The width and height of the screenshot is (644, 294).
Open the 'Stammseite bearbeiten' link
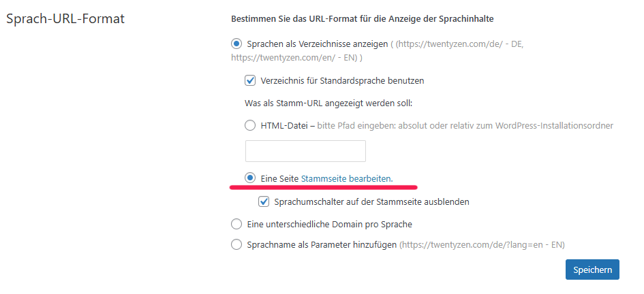pyautogui.click(x=347, y=178)
